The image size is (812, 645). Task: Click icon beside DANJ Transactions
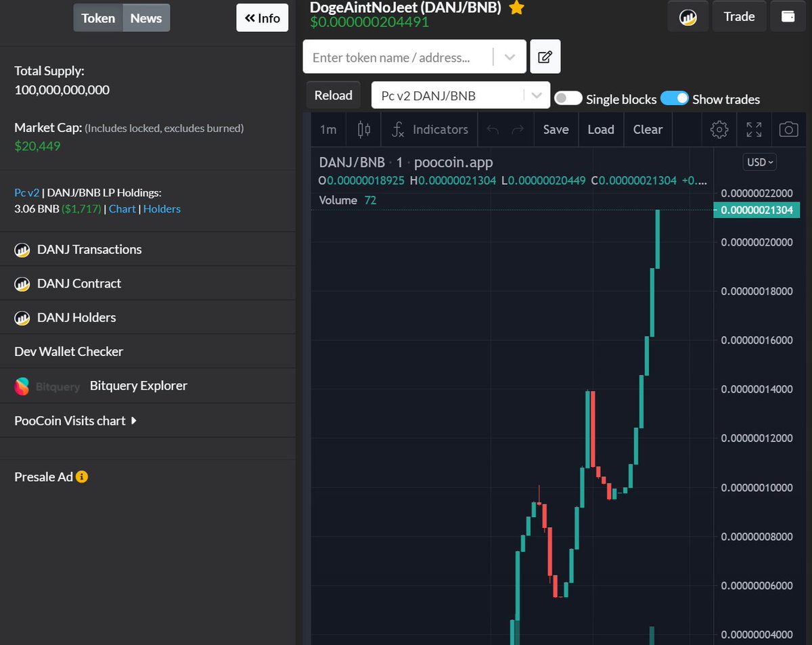pyautogui.click(x=22, y=250)
